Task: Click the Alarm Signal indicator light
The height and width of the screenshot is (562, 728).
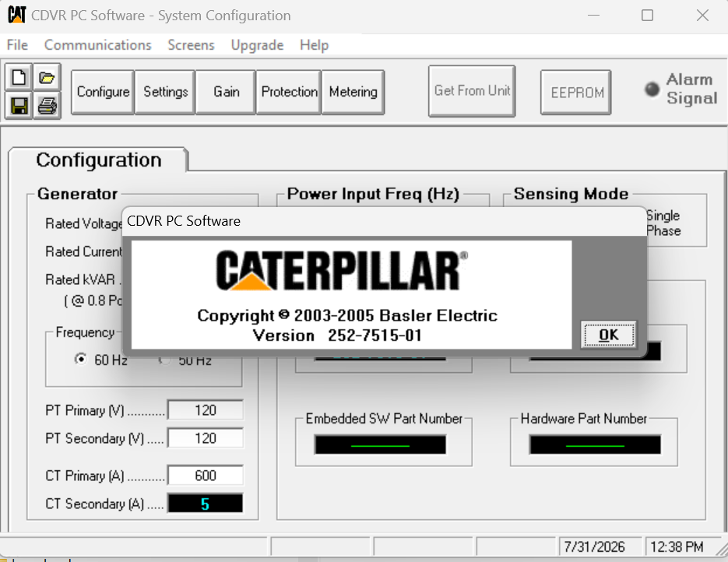Action: [652, 89]
